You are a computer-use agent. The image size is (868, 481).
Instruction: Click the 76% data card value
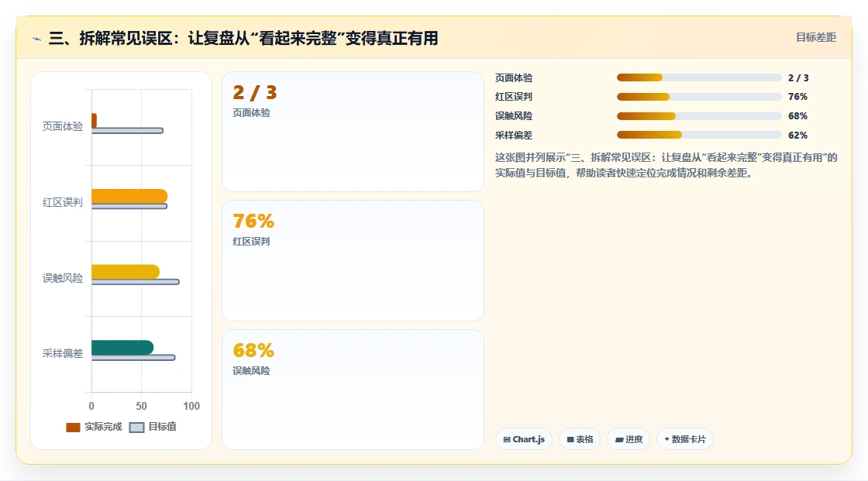click(253, 222)
